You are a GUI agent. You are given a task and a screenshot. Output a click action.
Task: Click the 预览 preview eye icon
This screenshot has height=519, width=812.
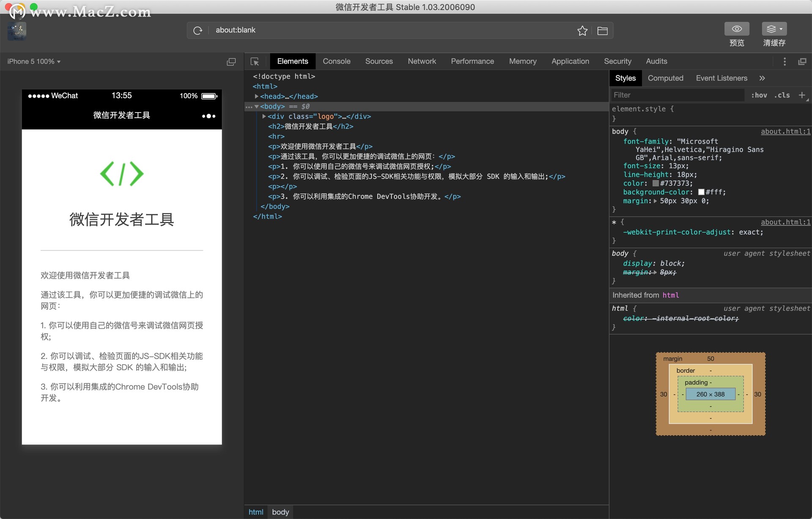click(x=737, y=29)
